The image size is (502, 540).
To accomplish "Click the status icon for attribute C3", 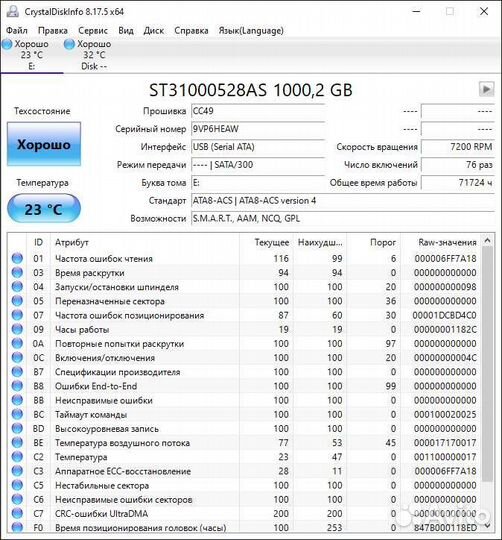I will pos(17,471).
